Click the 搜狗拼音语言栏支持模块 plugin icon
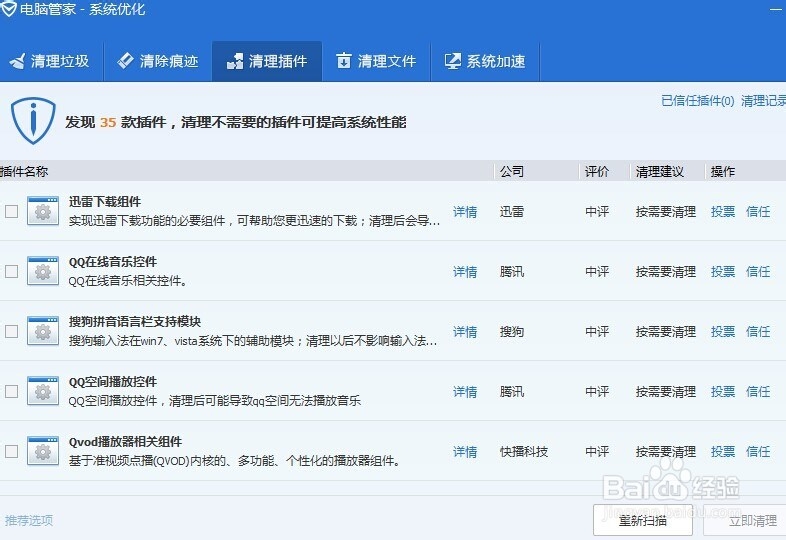 pos(43,331)
